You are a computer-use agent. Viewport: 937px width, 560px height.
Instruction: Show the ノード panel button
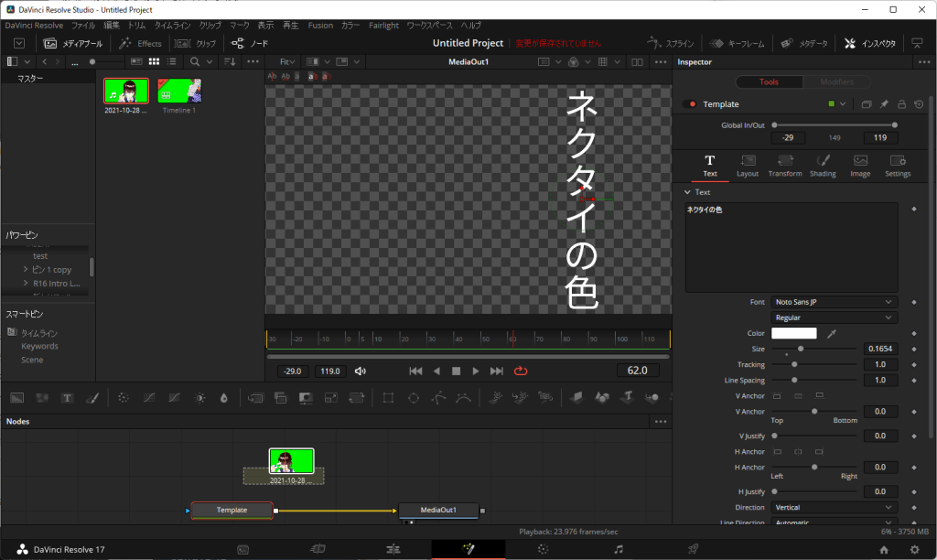point(250,44)
